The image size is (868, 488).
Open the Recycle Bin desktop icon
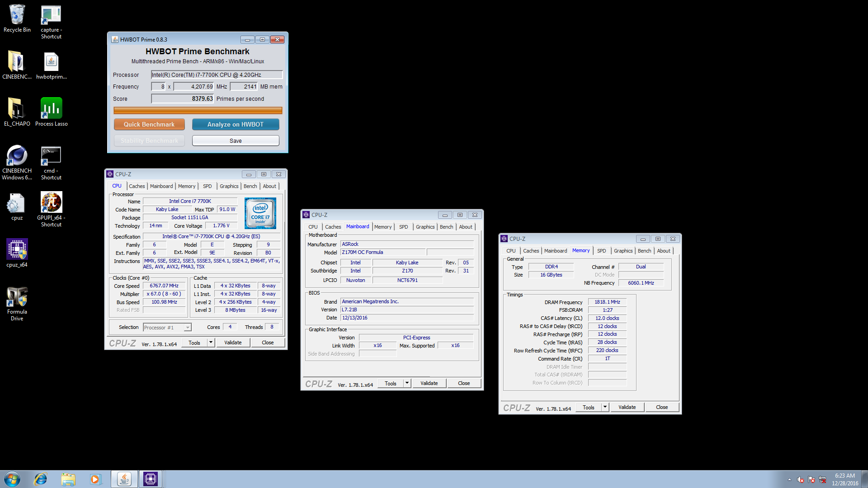[x=17, y=19]
